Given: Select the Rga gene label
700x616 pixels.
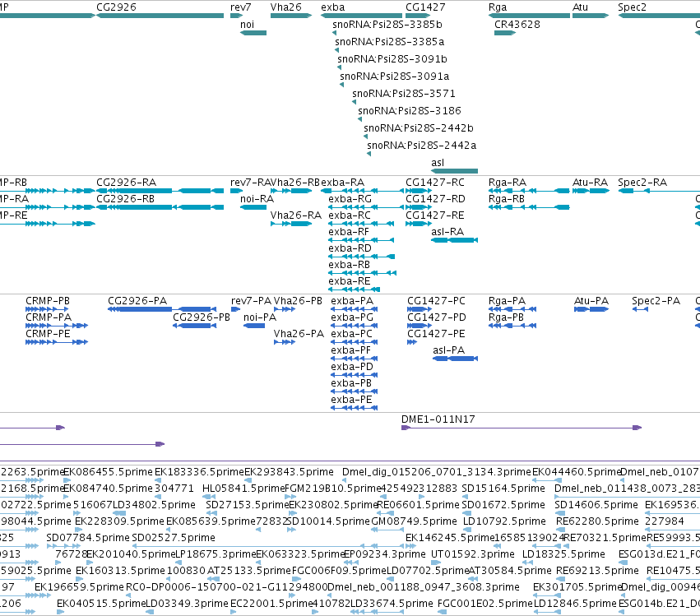Looking at the screenshot, I should (498, 7).
